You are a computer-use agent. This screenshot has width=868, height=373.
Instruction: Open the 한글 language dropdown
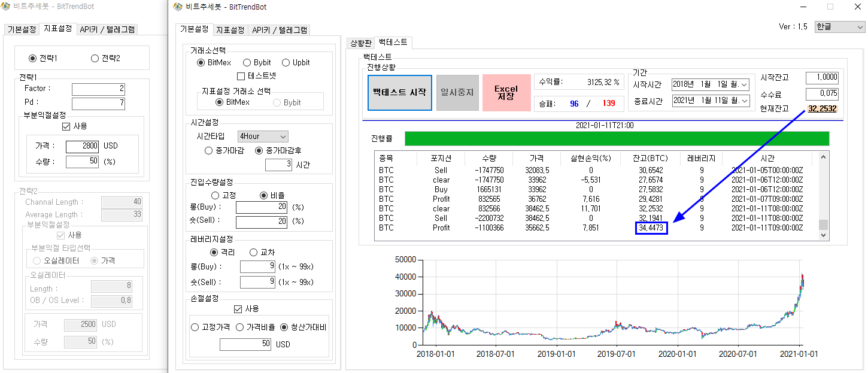[x=839, y=27]
